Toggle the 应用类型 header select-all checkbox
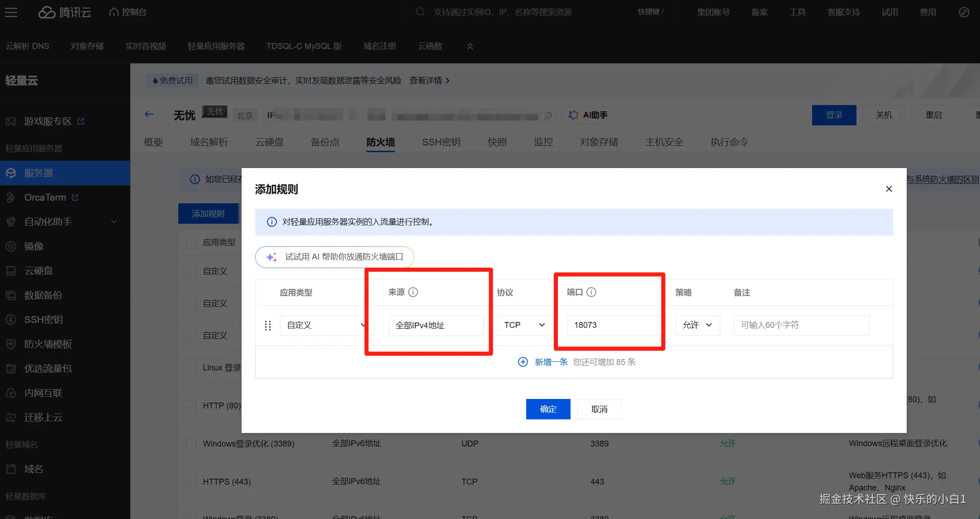 coord(191,242)
